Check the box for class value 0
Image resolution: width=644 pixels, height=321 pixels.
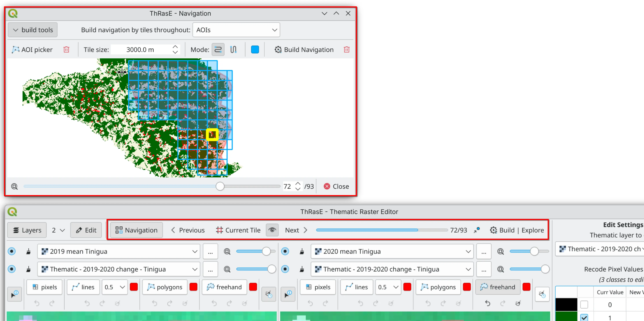584,304
